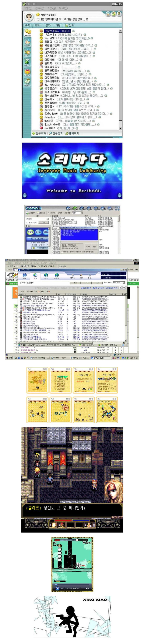Select buddy tjdxotmdxo12 in the list
The image size is (144, 644).
point(52,124)
